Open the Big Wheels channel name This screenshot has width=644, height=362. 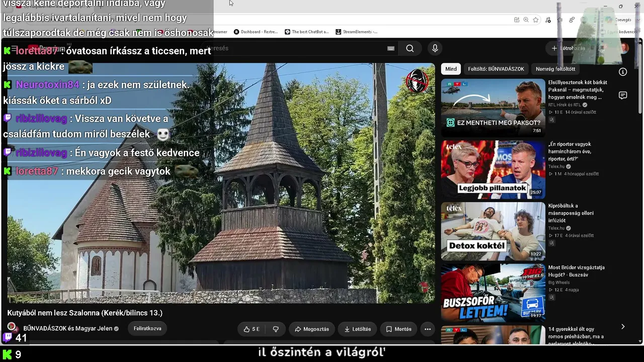click(x=559, y=283)
